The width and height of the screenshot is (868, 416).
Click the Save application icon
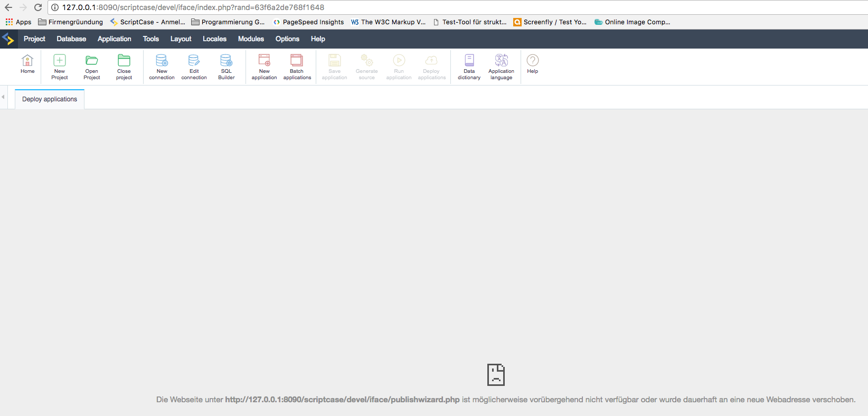pos(335,67)
